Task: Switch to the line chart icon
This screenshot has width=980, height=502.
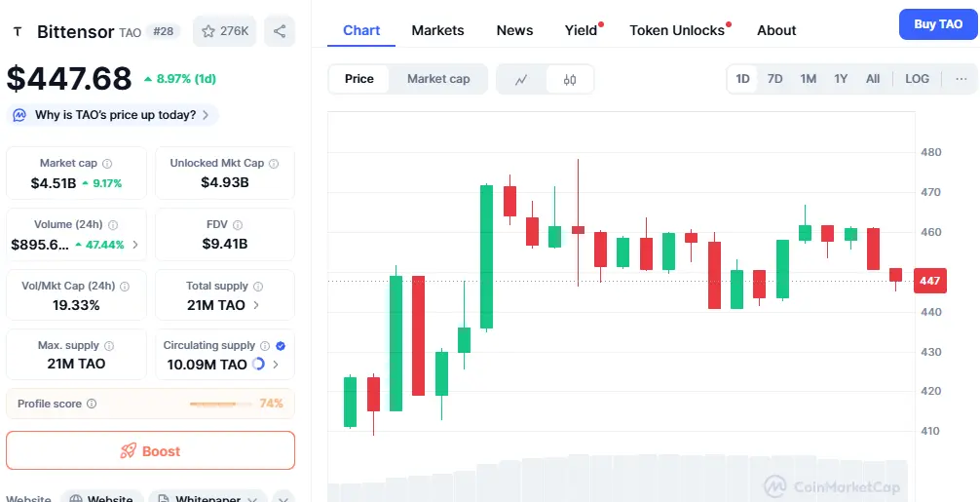Action: point(522,79)
